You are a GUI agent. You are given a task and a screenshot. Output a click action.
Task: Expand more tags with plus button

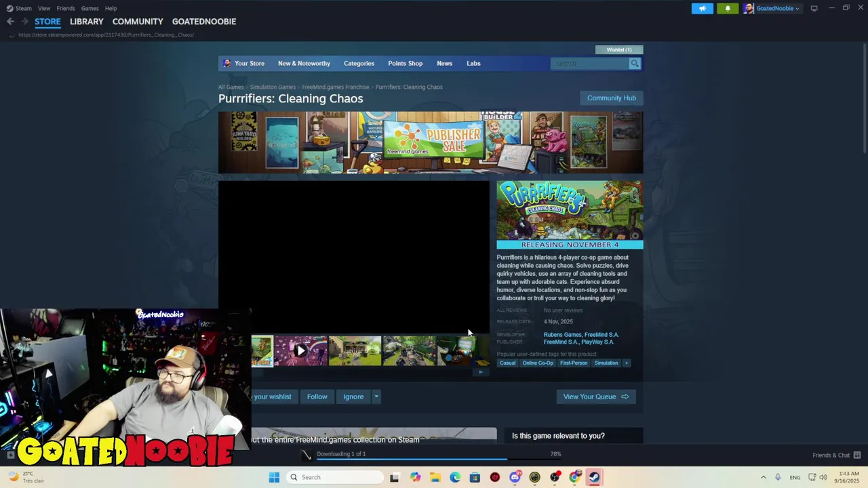click(627, 363)
